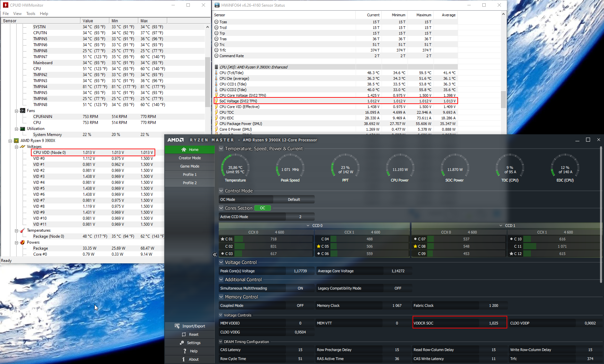604x364 pixels.
Task: Collapse the Voltages tree node in HWMonitor
Action: tap(16, 147)
